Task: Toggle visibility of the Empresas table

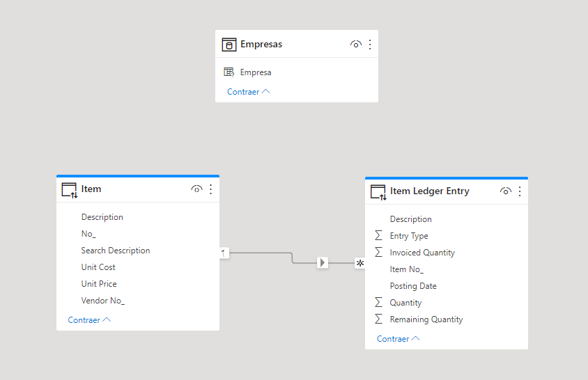Action: pos(355,45)
